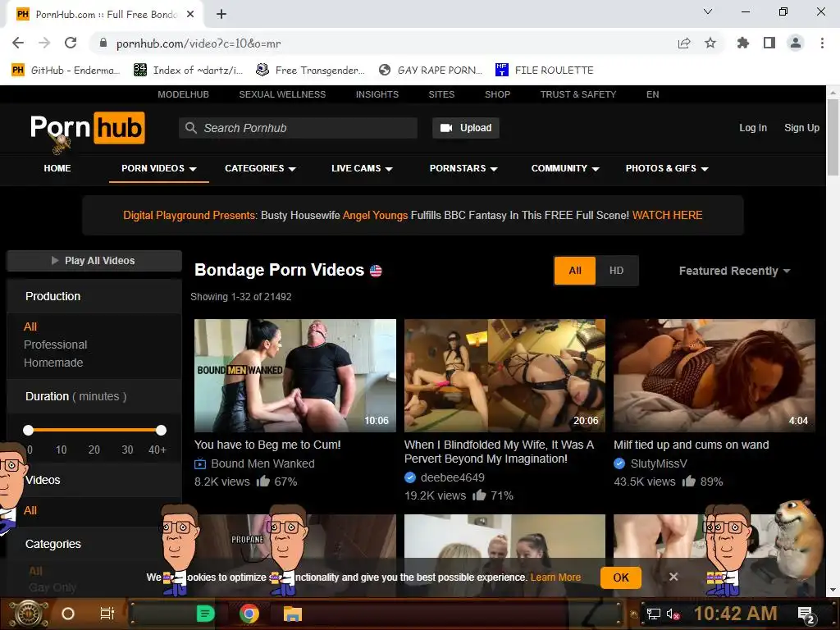Go back using the browser back arrow
The image size is (840, 630).
pos(18,43)
